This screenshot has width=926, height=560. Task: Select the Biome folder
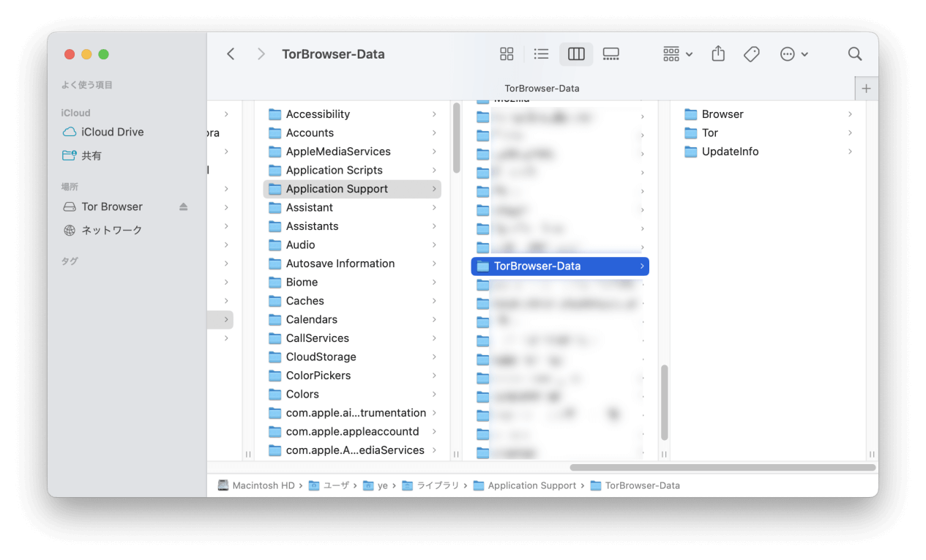click(x=352, y=282)
